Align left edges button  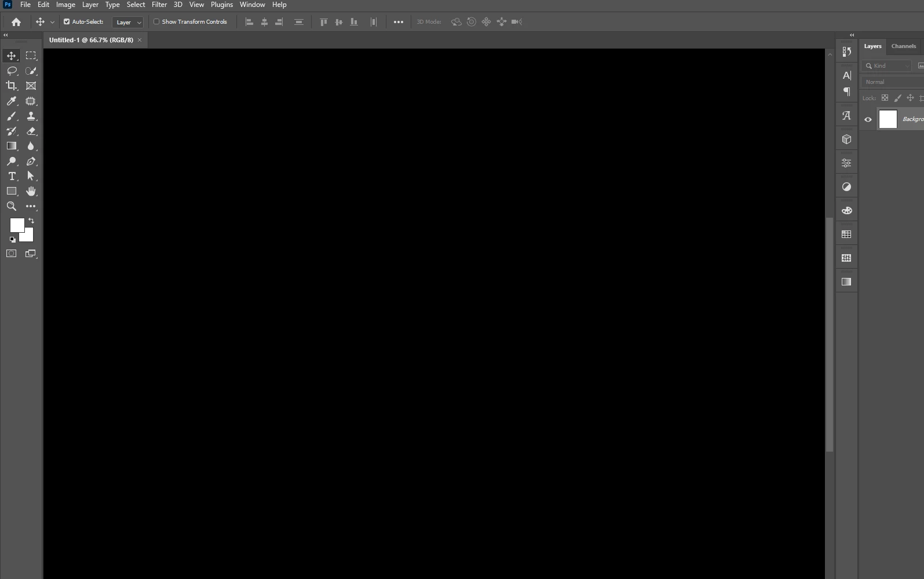tap(250, 22)
